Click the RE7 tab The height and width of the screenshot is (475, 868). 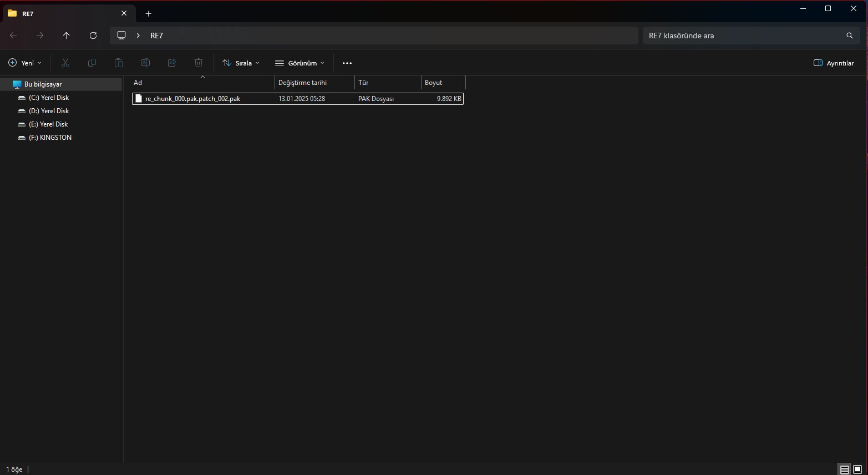[29, 13]
